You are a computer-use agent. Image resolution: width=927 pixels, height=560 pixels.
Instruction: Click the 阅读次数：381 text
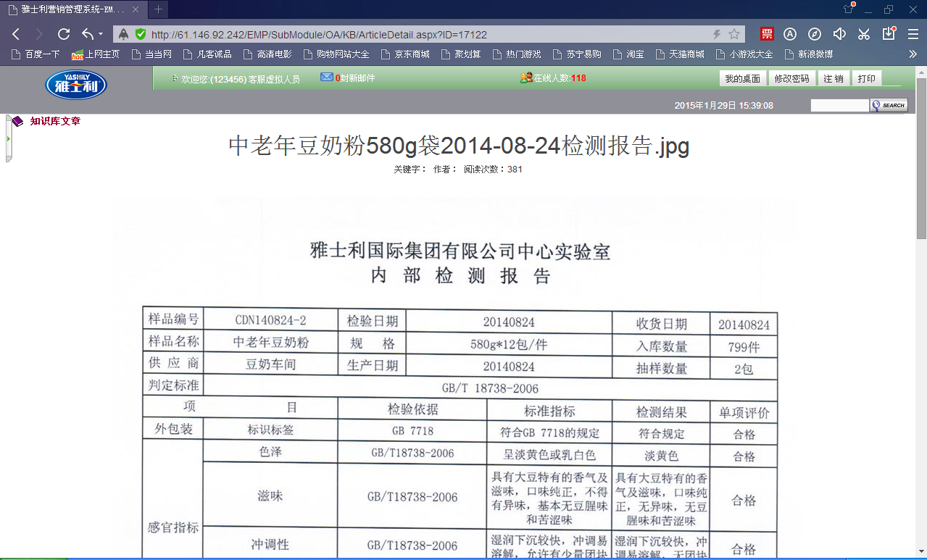(x=493, y=170)
